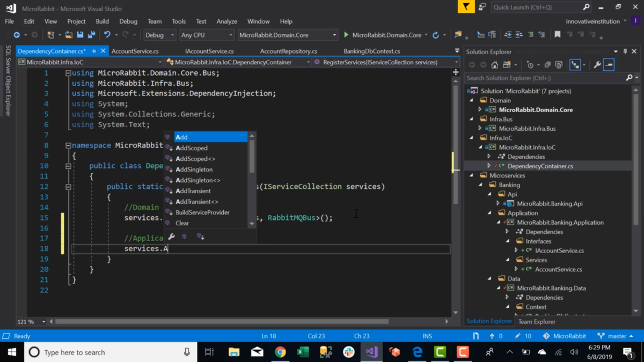Toggle Preview Selected Items in Solution Explorer
This screenshot has width=644, height=362.
[609, 65]
